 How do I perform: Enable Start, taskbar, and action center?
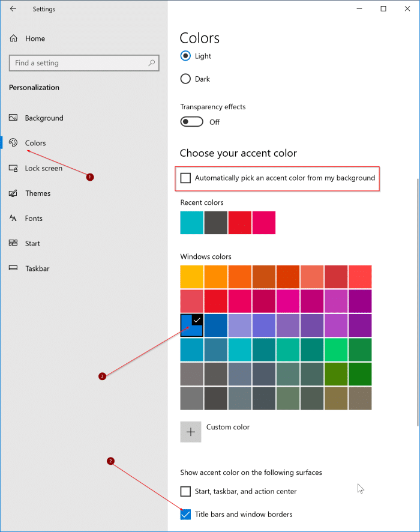point(185,491)
